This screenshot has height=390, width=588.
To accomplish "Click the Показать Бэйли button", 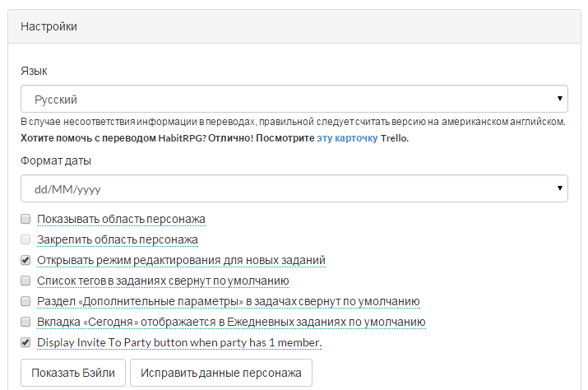I will pos(72,373).
